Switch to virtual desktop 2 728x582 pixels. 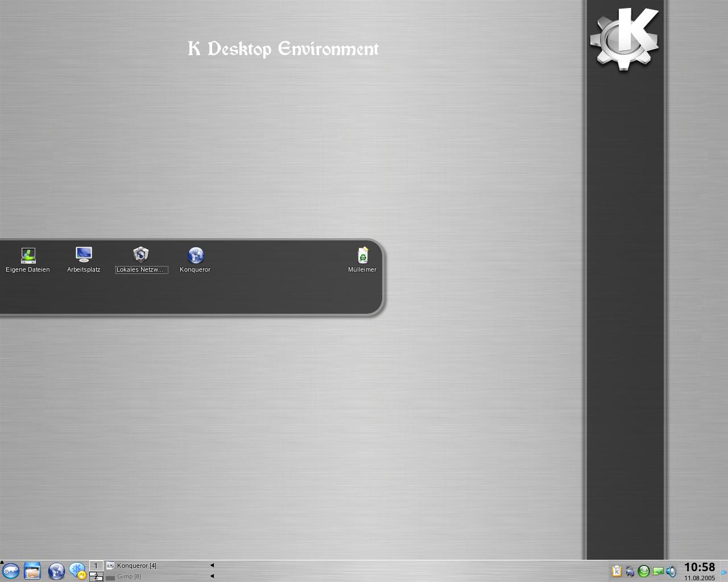point(96,576)
